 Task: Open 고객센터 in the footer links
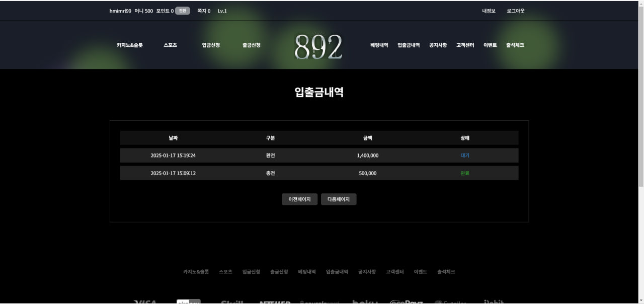click(x=394, y=272)
